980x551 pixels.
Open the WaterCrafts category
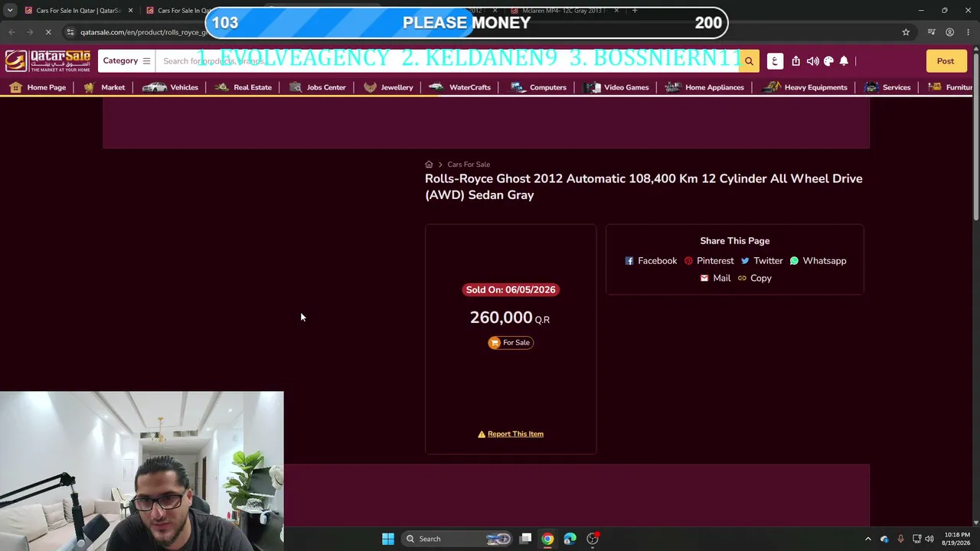[x=460, y=87]
